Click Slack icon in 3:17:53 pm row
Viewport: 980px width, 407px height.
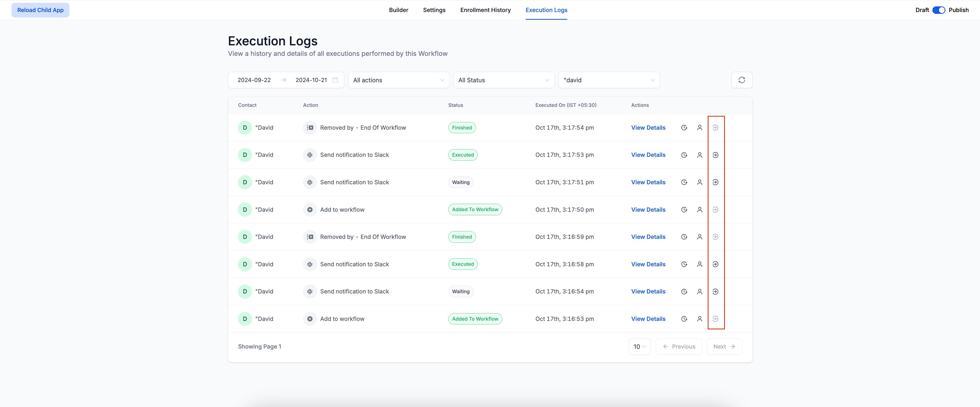(x=310, y=155)
